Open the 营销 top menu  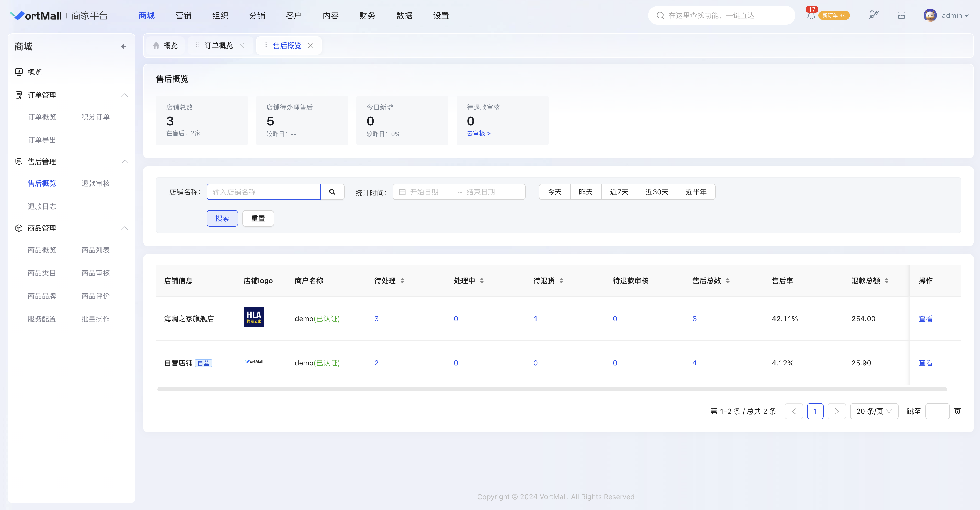click(x=183, y=16)
